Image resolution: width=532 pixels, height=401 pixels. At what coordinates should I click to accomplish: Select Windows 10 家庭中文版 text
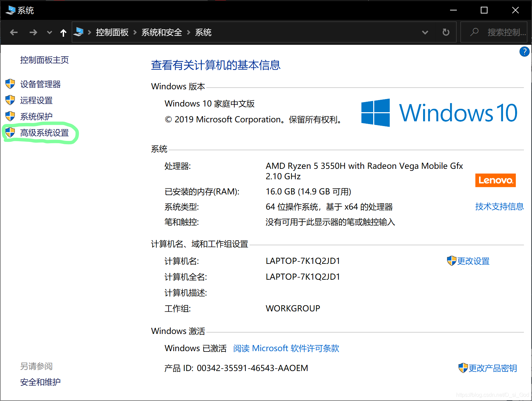pyautogui.click(x=210, y=104)
